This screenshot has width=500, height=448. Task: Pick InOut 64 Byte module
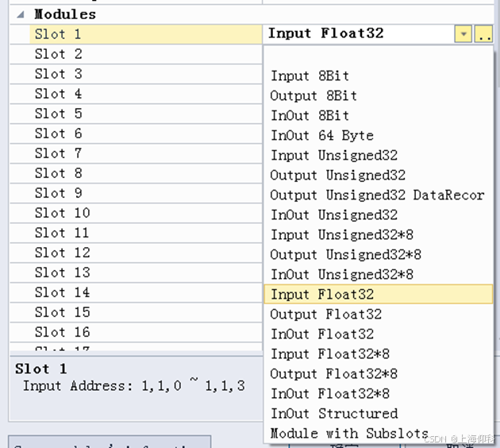coord(321,136)
